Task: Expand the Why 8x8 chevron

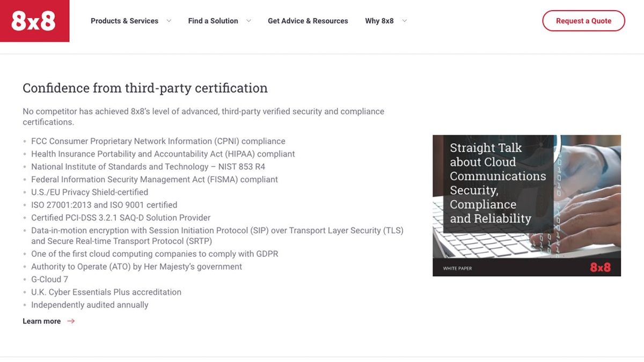Action: (x=404, y=21)
